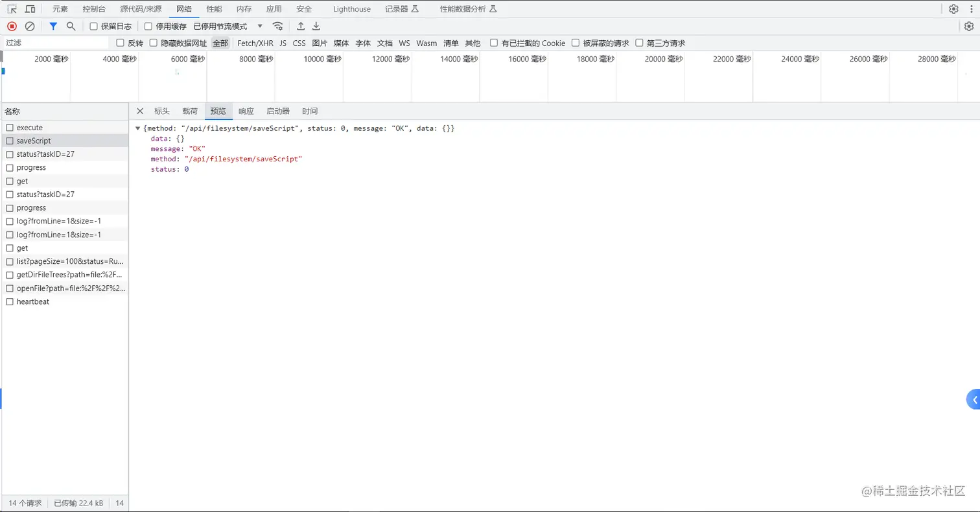The height and width of the screenshot is (512, 980).
Task: Filter requests by Wasm type
Action: tap(426, 43)
